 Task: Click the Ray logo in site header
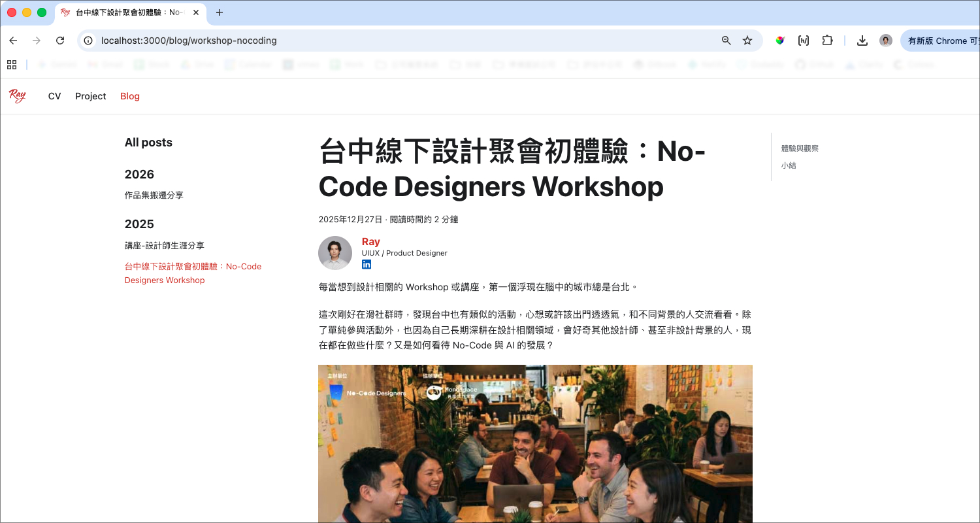click(x=18, y=96)
